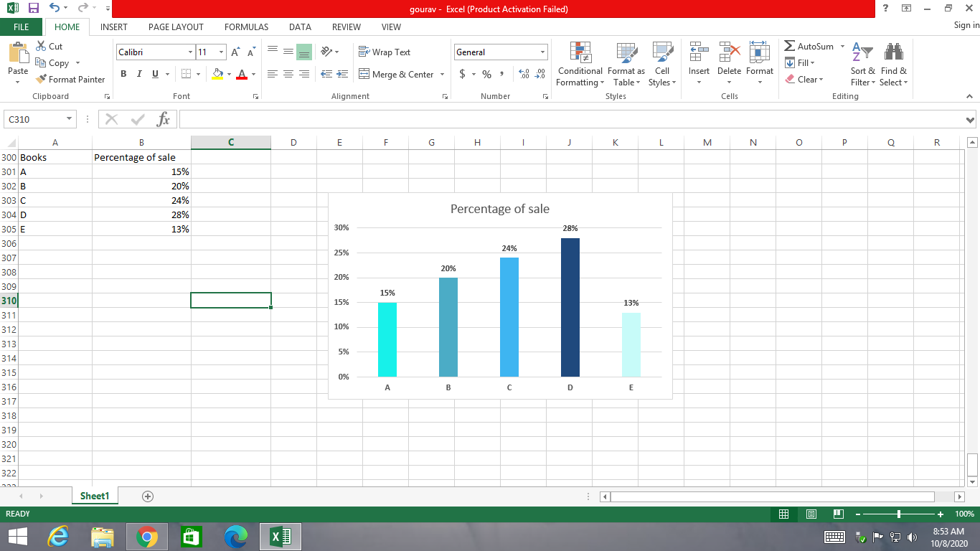
Task: Open the font size dropdown
Action: (222, 52)
